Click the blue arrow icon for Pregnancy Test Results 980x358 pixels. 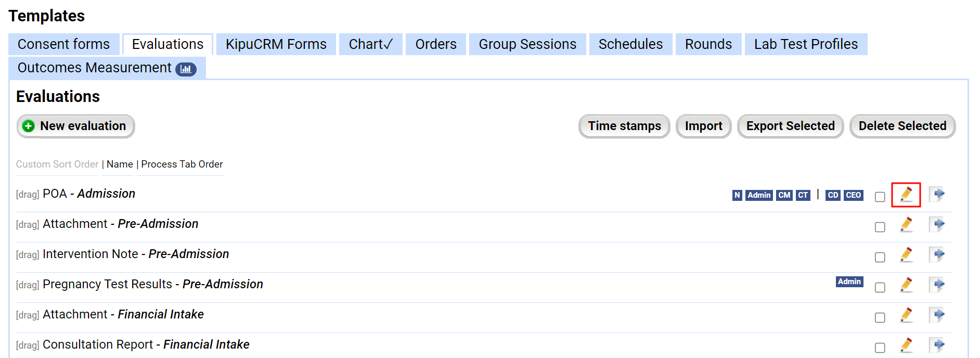(x=937, y=285)
